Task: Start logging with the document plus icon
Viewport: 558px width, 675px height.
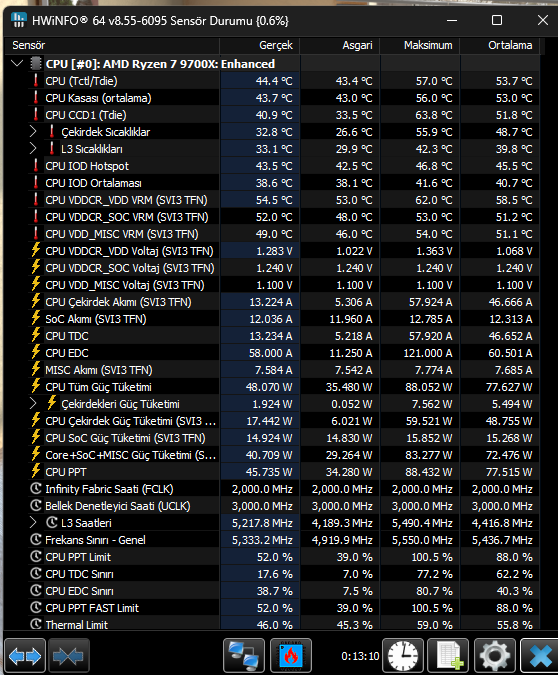Action: tap(450, 656)
